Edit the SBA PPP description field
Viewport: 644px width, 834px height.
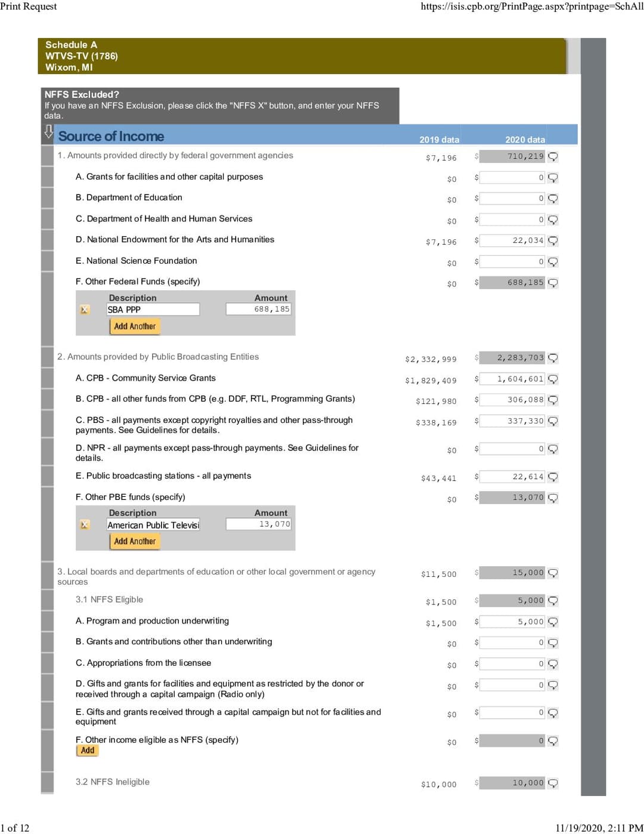point(153,310)
